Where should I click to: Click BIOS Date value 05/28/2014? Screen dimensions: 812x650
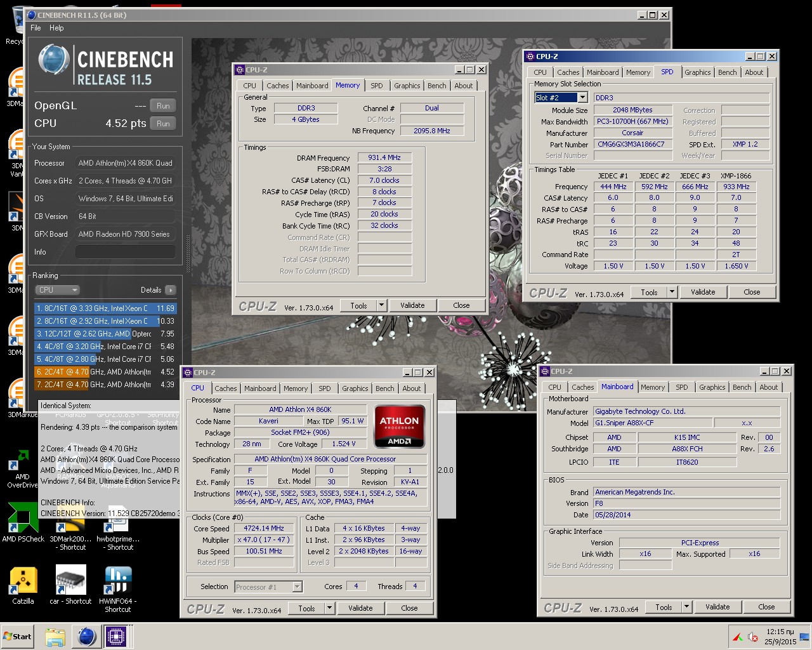pos(686,515)
